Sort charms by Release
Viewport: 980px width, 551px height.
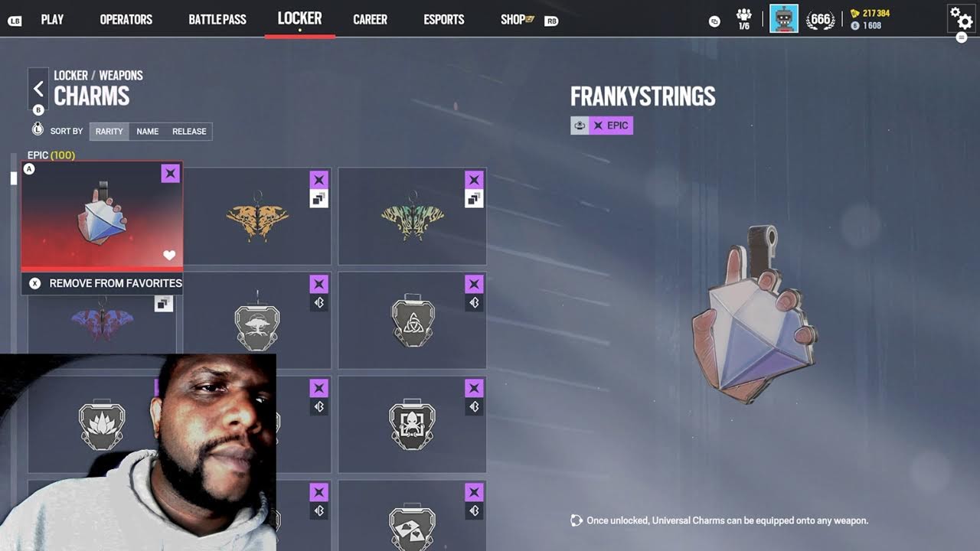click(189, 132)
